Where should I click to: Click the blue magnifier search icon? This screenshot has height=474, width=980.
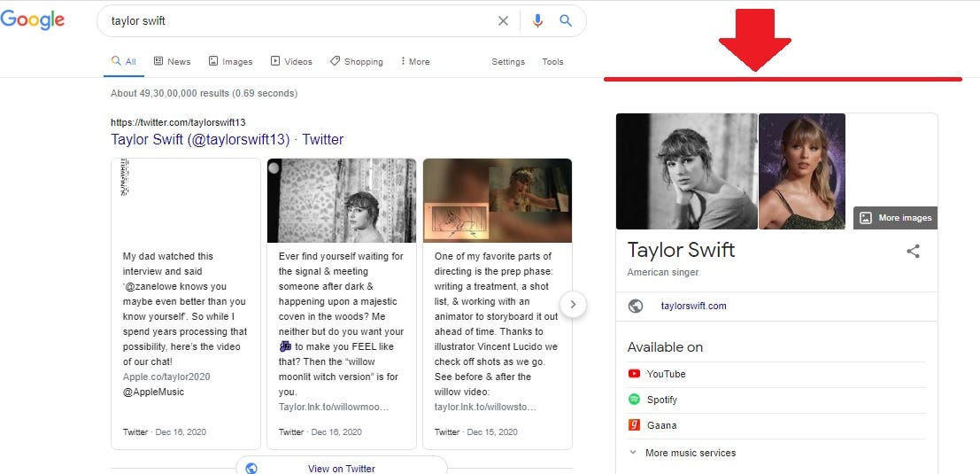[x=566, y=20]
